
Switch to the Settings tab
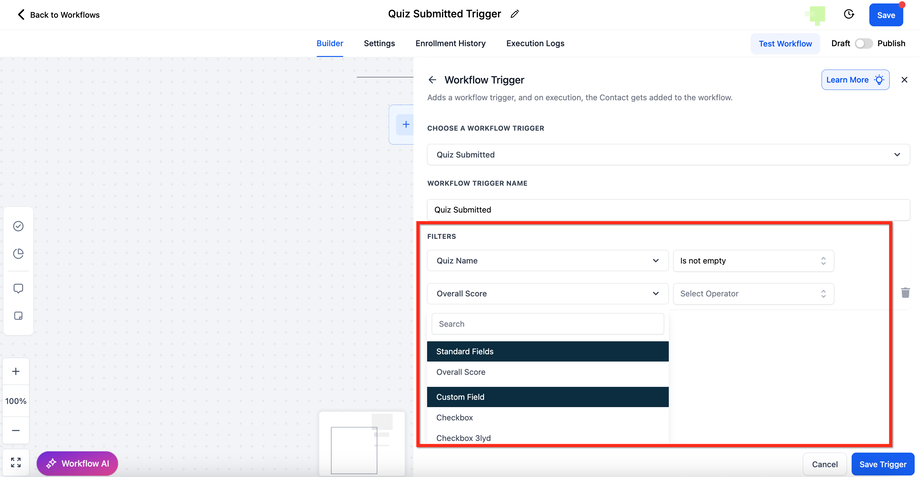(x=379, y=44)
